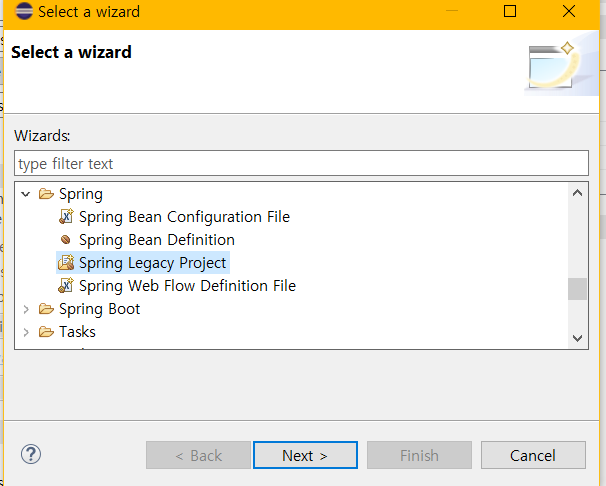606x486 pixels.
Task: Click the disabled Finish button
Action: (419, 455)
